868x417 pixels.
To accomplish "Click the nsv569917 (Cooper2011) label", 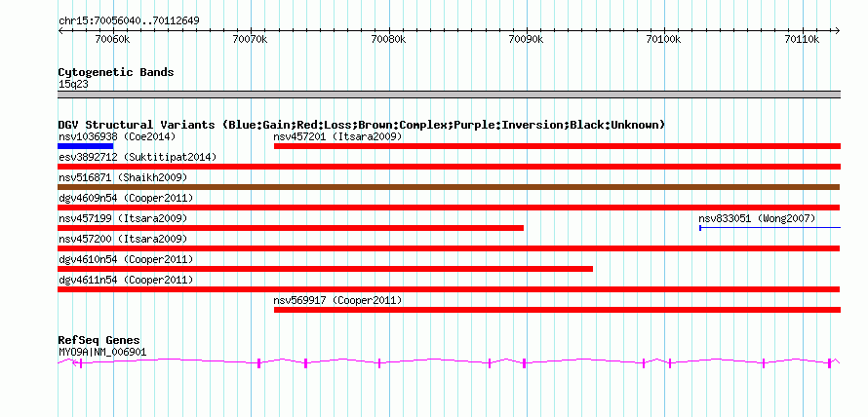I will point(337,300).
